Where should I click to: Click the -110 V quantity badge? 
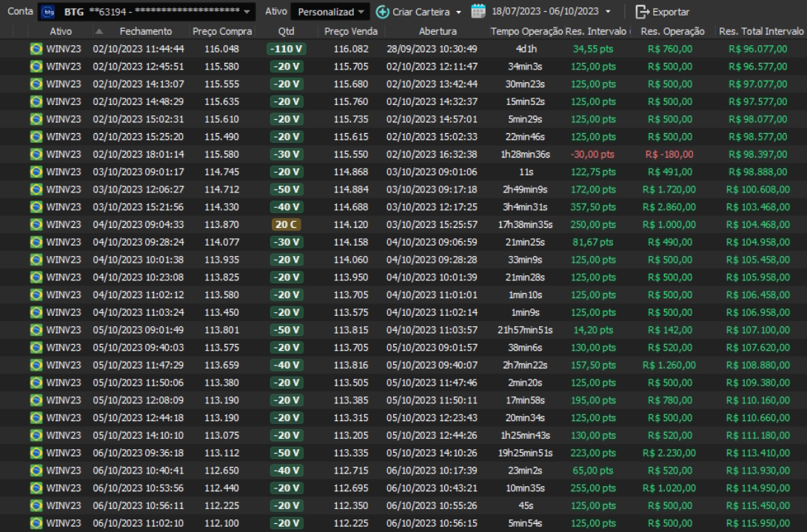[286, 49]
